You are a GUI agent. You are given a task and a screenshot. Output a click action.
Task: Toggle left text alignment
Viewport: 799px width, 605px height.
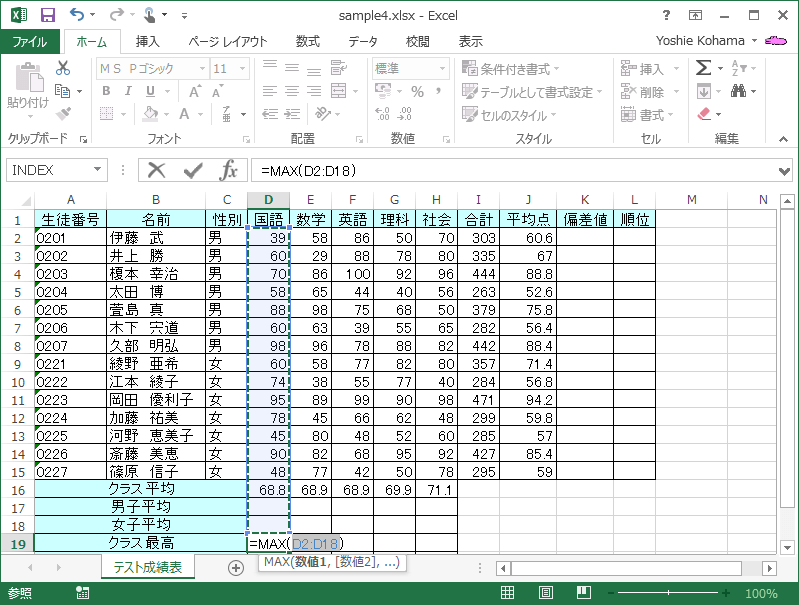270,91
